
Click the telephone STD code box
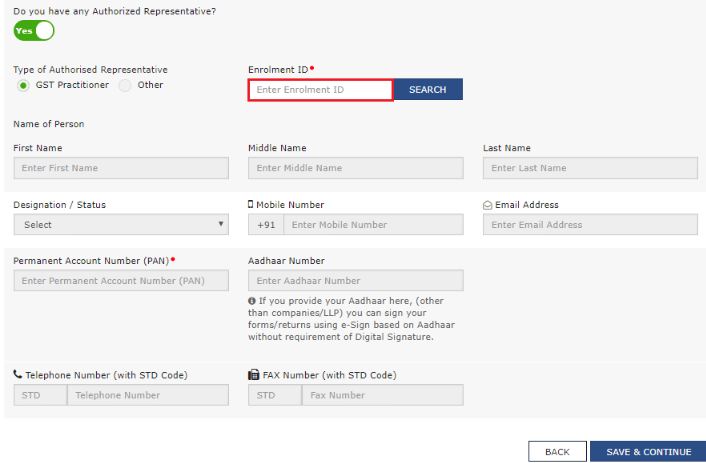pos(32,395)
